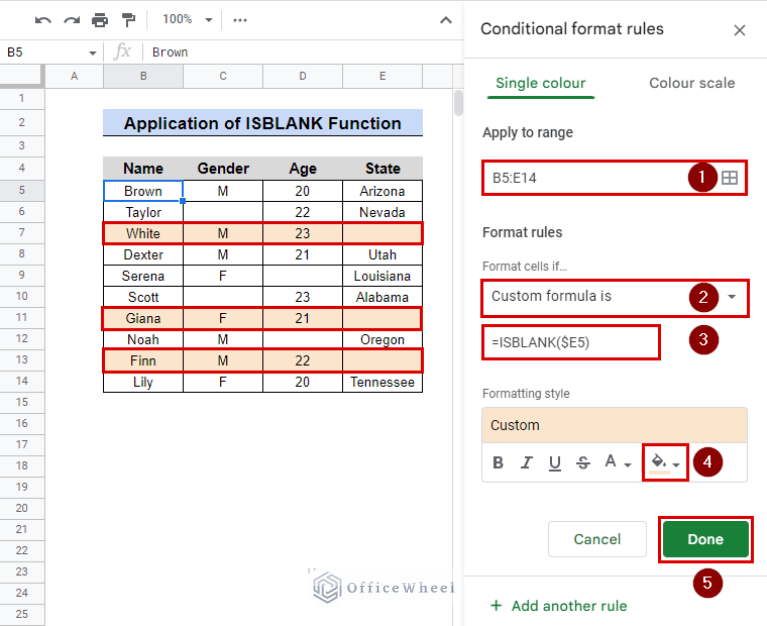Click the =ISBLANK($E5) formula field
The height and width of the screenshot is (626, 767).
pos(571,342)
